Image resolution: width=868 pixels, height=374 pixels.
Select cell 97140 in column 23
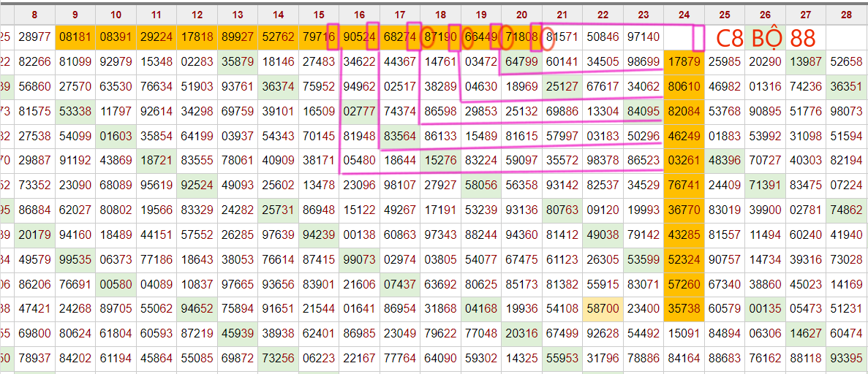pyautogui.click(x=644, y=37)
